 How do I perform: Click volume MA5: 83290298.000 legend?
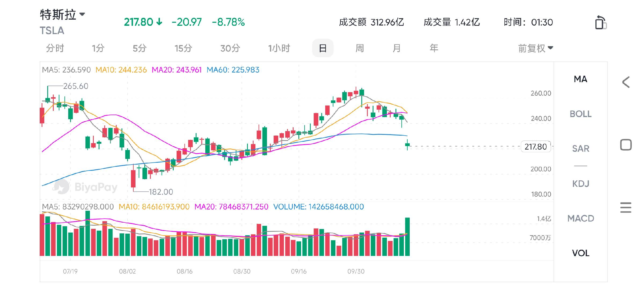click(78, 207)
